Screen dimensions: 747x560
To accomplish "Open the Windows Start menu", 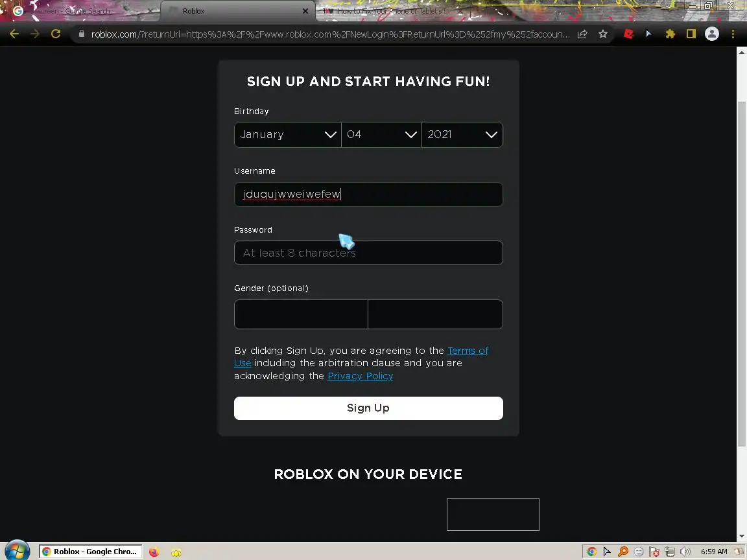I will (17, 551).
